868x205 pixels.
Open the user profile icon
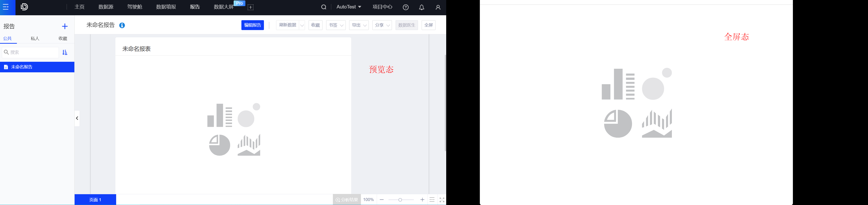click(438, 8)
